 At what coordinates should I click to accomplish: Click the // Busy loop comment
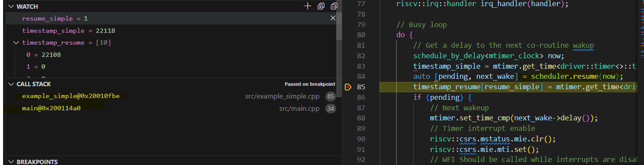tap(421, 25)
